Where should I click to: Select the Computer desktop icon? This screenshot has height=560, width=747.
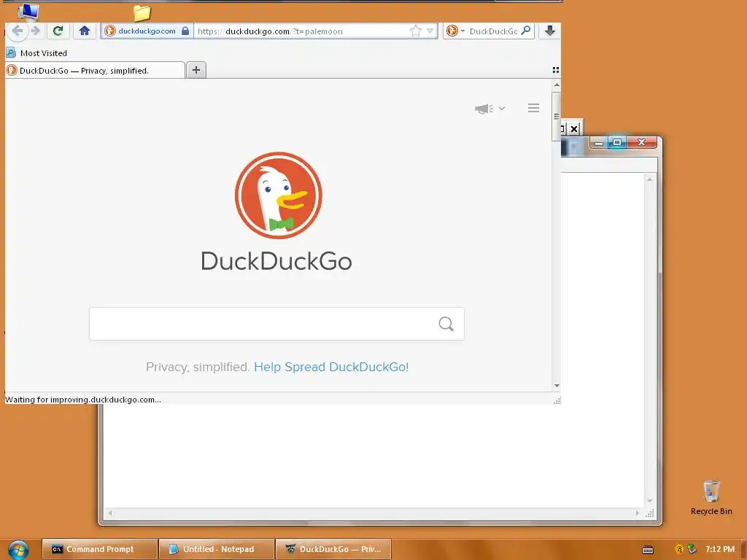28,12
